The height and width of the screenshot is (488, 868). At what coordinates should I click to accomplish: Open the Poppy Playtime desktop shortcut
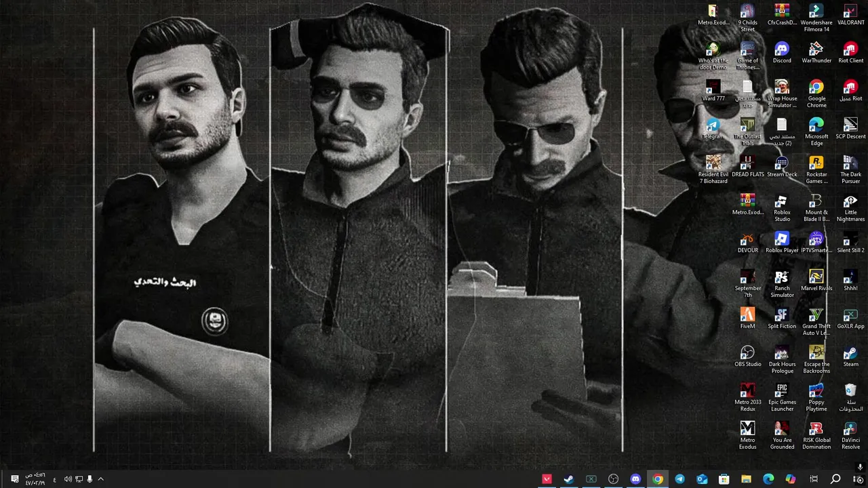(x=816, y=398)
